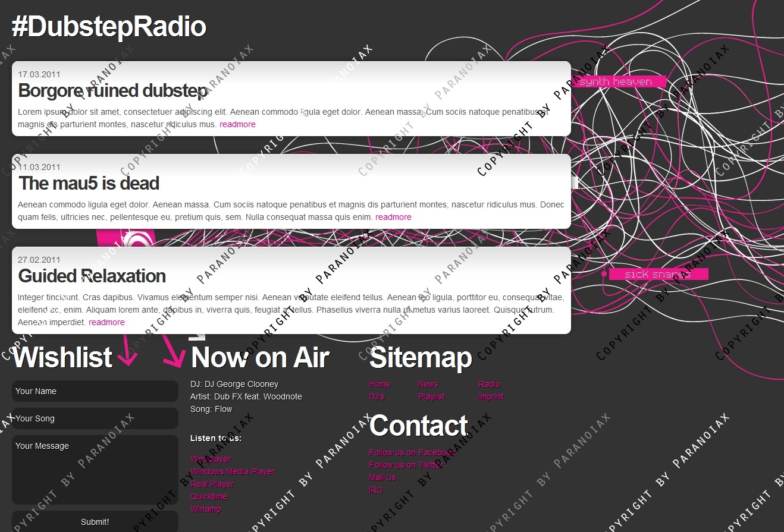Click Follow us on Twitter
This screenshot has width=784, height=532.
pyautogui.click(x=406, y=465)
